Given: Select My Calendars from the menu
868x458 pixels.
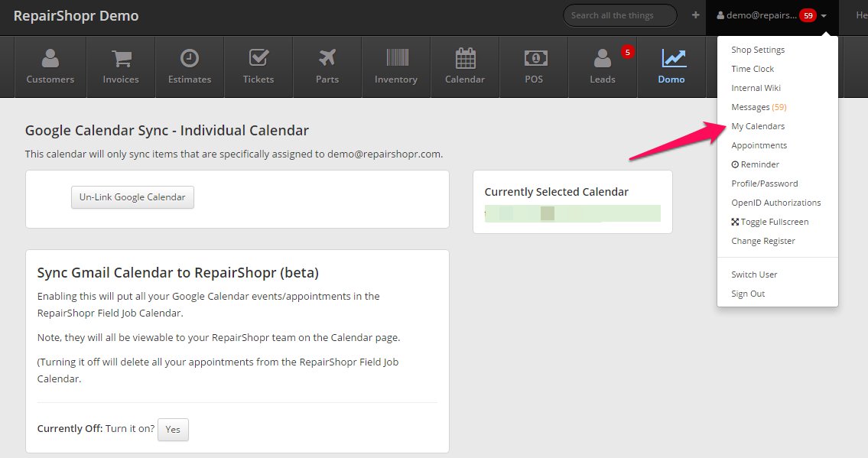Looking at the screenshot, I should (758, 126).
